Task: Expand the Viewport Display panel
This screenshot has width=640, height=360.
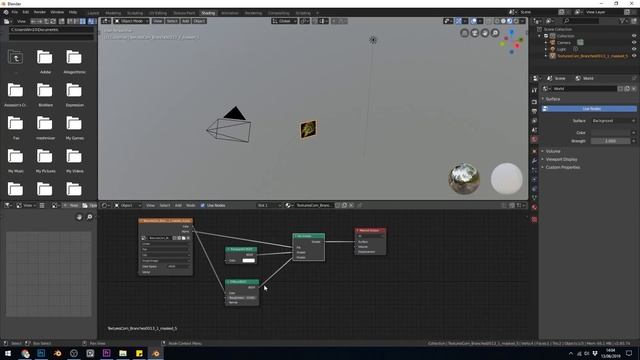Action: (x=561, y=159)
